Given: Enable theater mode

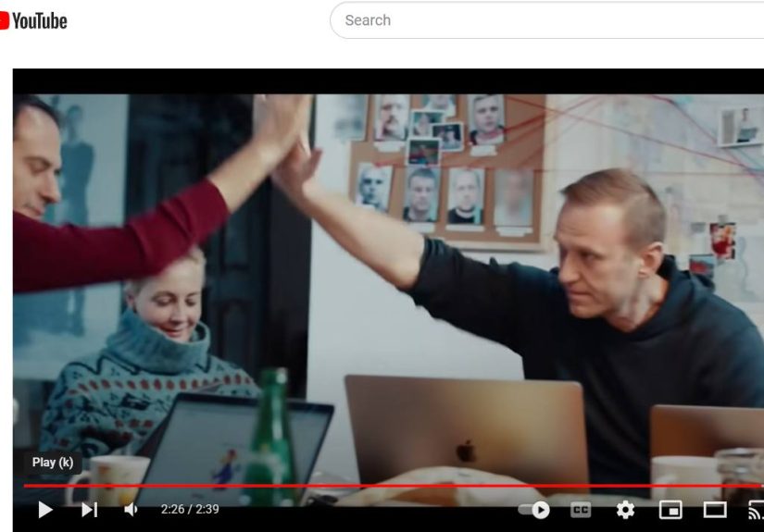Looking at the screenshot, I should [714, 509].
